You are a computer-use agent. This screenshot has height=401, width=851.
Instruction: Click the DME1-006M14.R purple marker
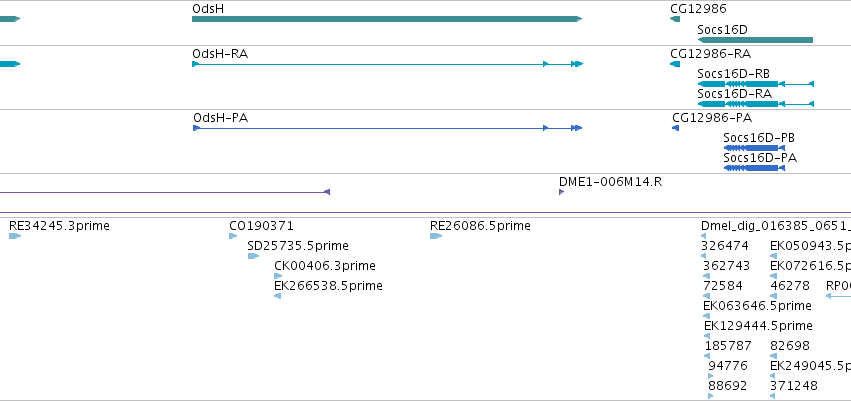562,192
